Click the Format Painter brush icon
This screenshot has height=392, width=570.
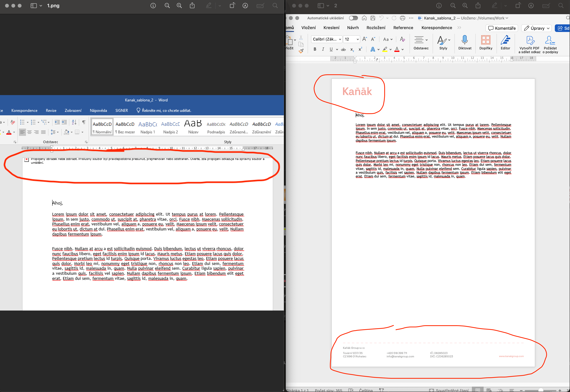[x=301, y=51]
